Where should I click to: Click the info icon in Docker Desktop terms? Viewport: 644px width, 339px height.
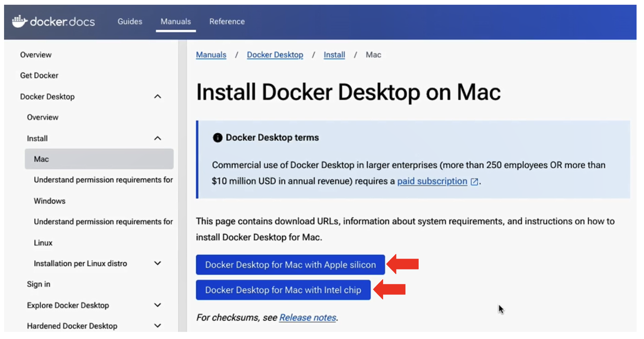(217, 137)
